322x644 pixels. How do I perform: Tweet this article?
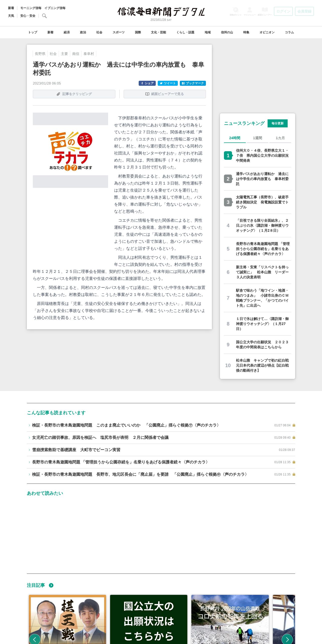pyautogui.click(x=168, y=83)
